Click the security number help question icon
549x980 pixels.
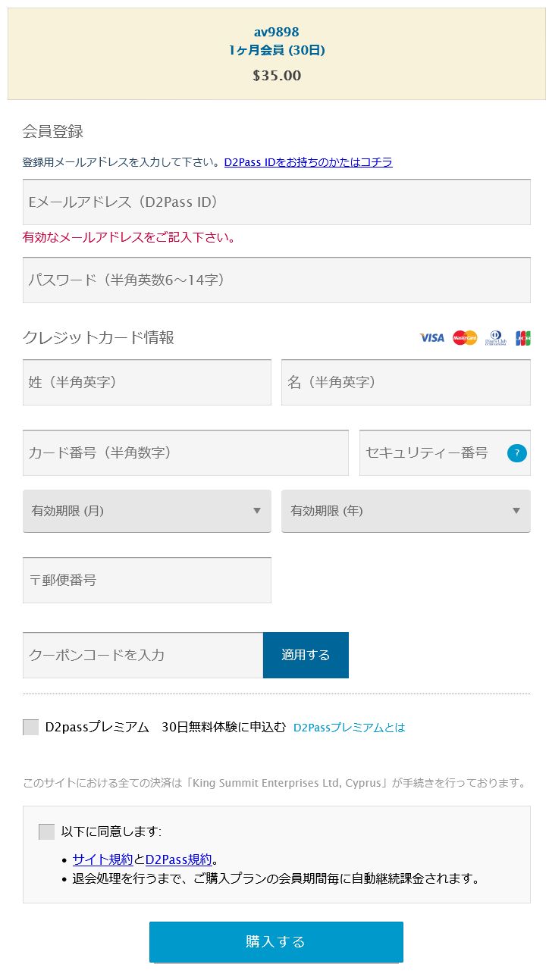(x=516, y=453)
